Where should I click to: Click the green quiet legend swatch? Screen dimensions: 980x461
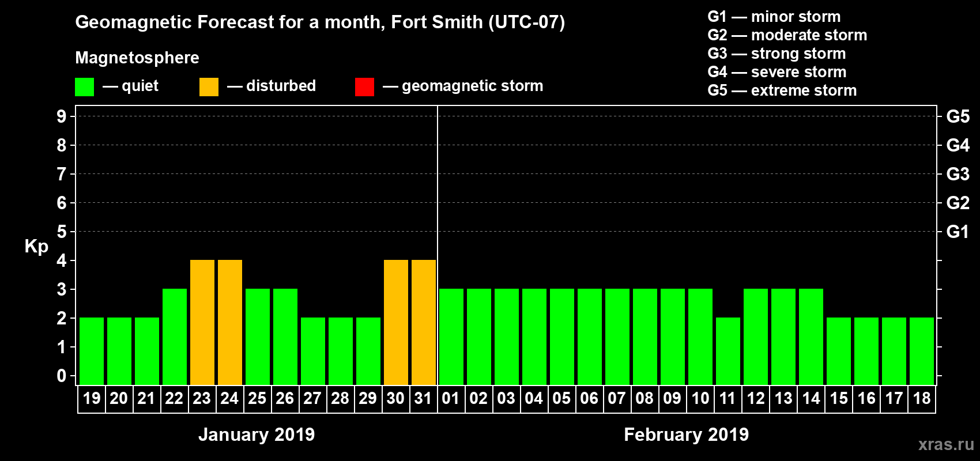pos(84,87)
